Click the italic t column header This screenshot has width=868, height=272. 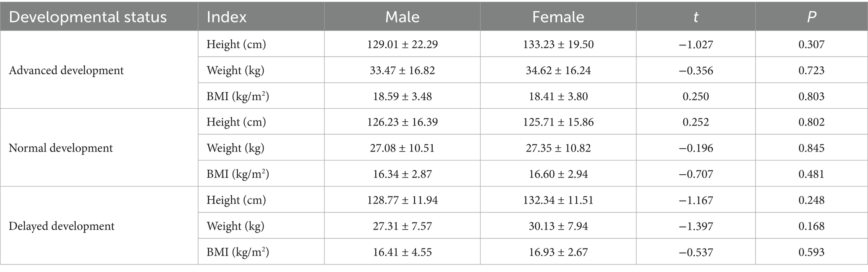click(695, 17)
